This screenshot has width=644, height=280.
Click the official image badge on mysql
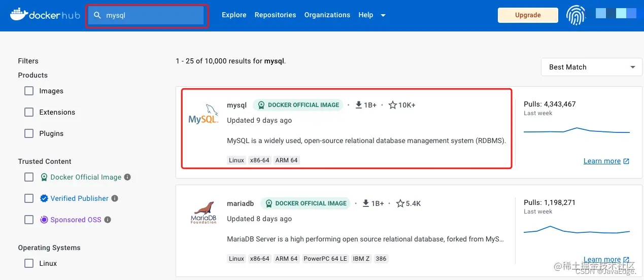pyautogui.click(x=298, y=105)
